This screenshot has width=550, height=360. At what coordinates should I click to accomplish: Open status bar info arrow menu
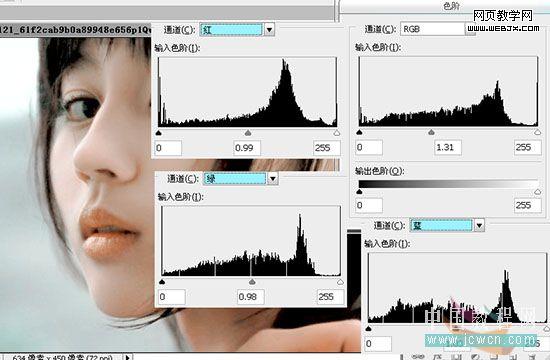click(127, 357)
